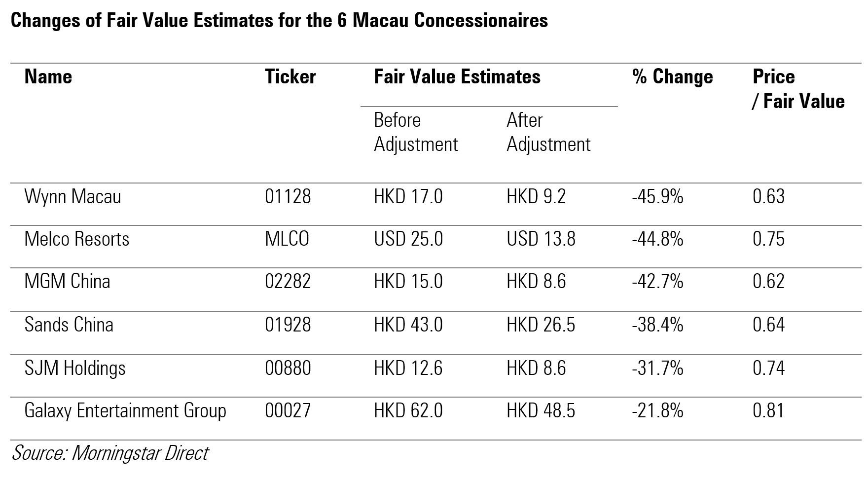
Task: Select the Wynn Macau row name
Action: point(72,197)
